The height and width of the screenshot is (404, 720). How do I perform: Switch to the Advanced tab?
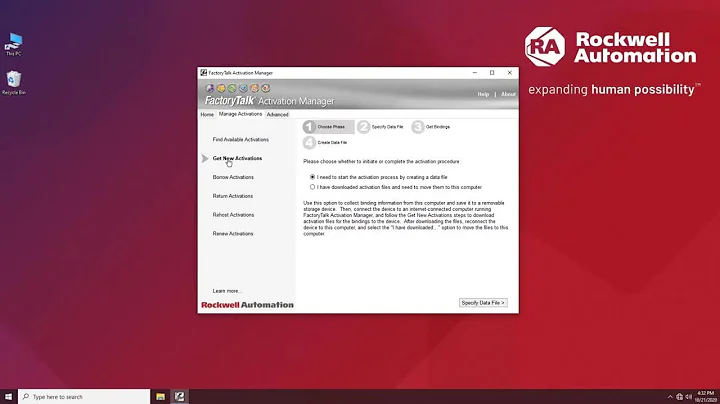pyautogui.click(x=277, y=114)
